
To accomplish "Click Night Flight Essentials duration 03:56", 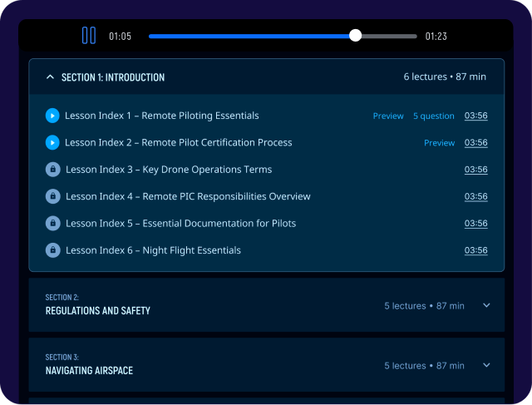I will click(475, 250).
